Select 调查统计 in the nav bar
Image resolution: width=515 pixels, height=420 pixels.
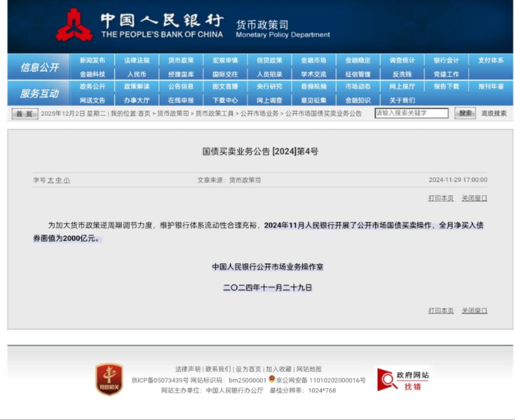[x=402, y=60]
